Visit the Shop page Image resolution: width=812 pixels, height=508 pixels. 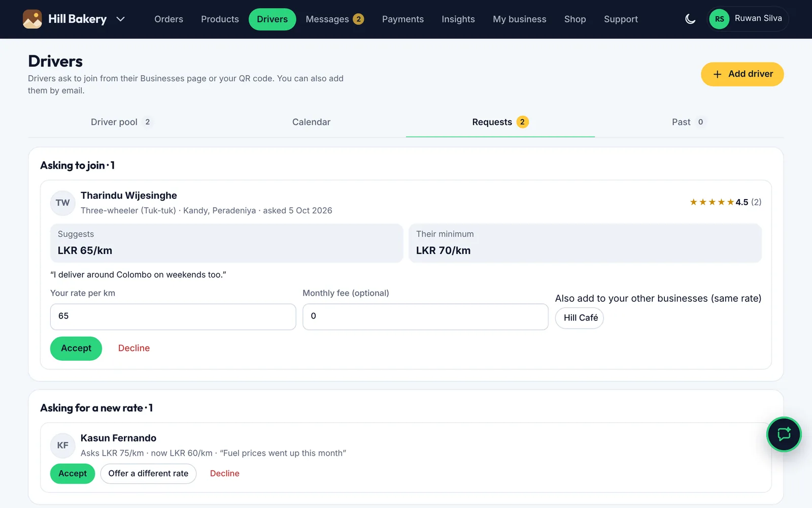(575, 19)
